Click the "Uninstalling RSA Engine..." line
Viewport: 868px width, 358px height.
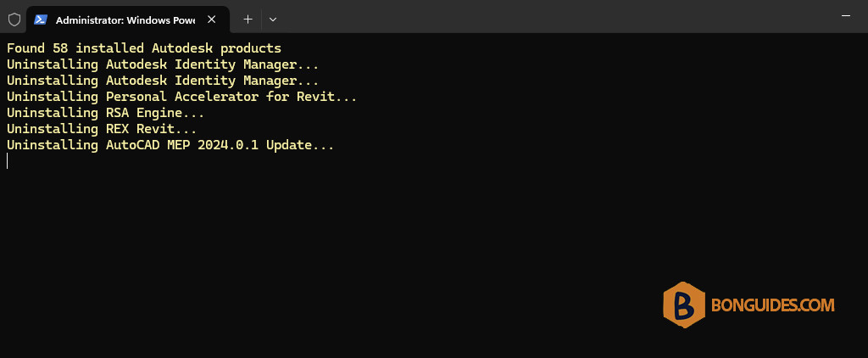(x=106, y=113)
